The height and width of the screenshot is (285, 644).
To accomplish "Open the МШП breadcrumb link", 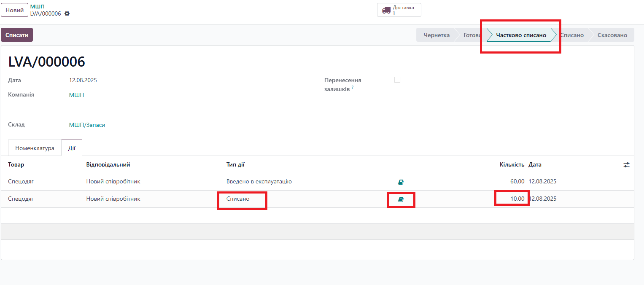I will (x=38, y=6).
